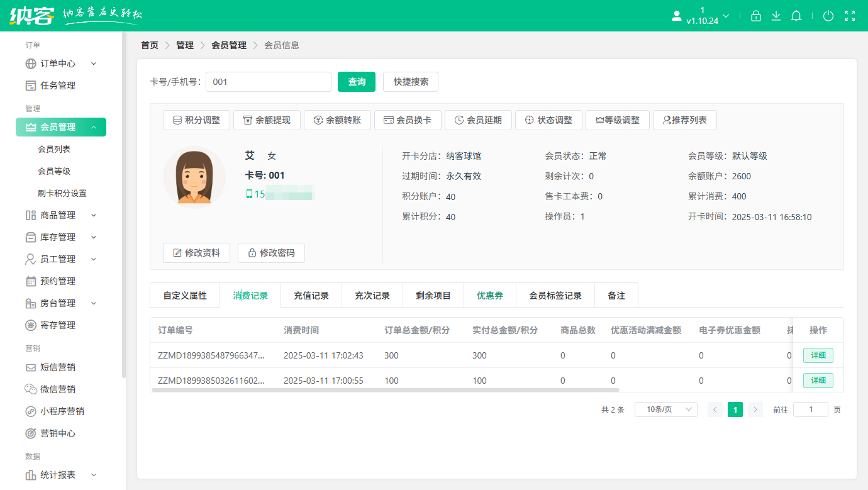Select 小程序营销 from the sidebar
The height and width of the screenshot is (490, 868).
click(58, 411)
